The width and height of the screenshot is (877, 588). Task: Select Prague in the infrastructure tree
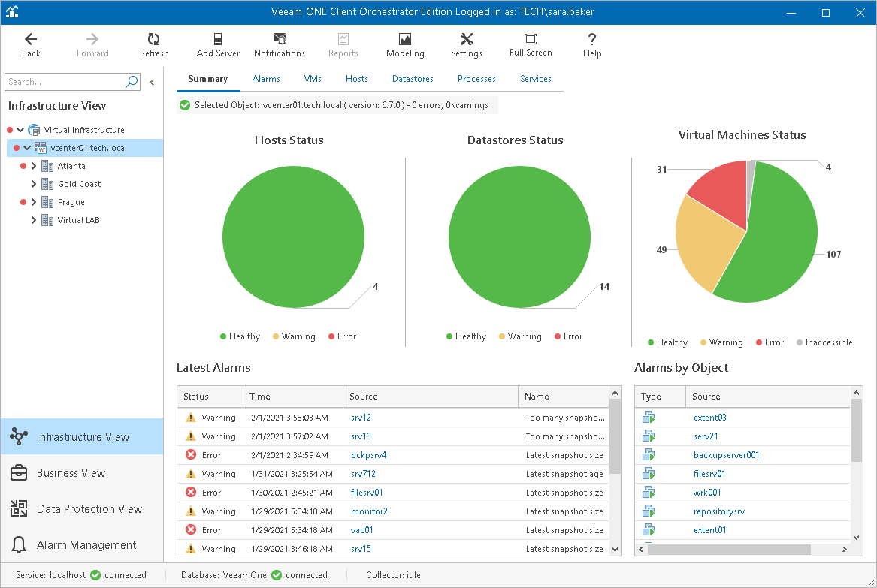point(71,202)
